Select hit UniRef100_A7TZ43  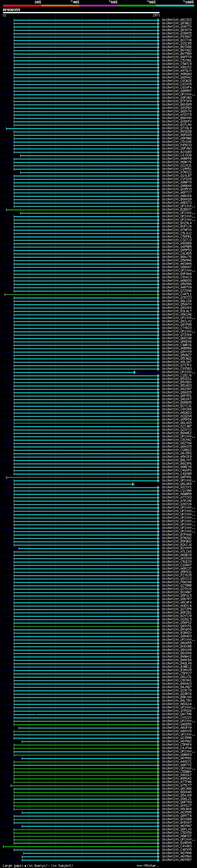177,497
